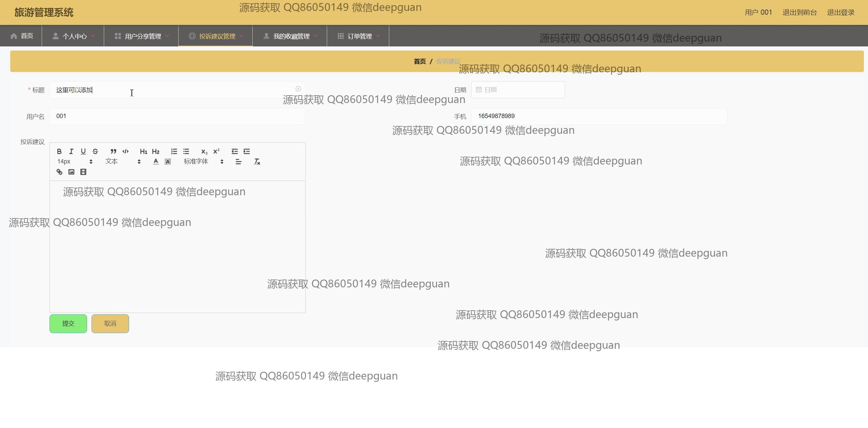Insert a video into the editor
This screenshot has width=868, height=428.
coord(83,172)
